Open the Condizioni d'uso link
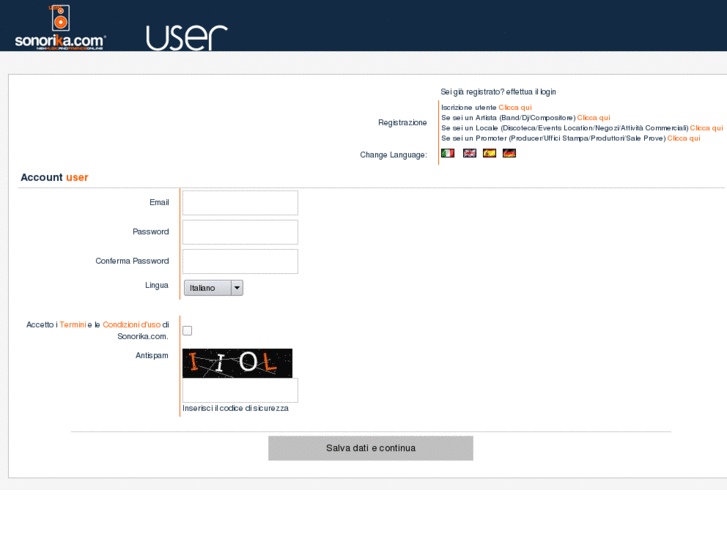This screenshot has height=545, width=727. pyautogui.click(x=132, y=325)
